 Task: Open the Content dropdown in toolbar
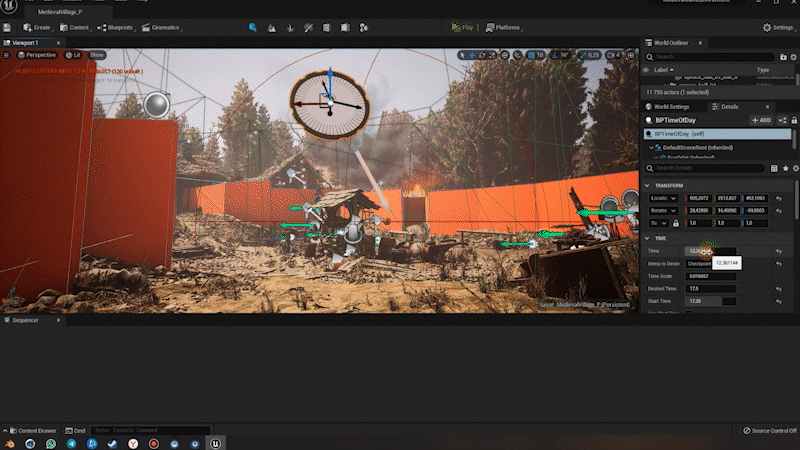(74, 28)
